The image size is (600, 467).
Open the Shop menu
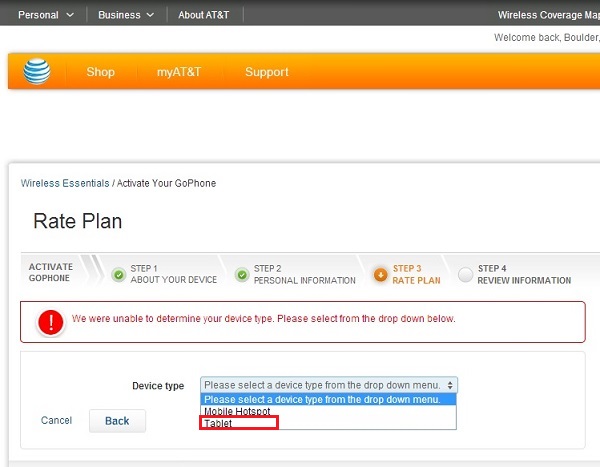(x=100, y=72)
